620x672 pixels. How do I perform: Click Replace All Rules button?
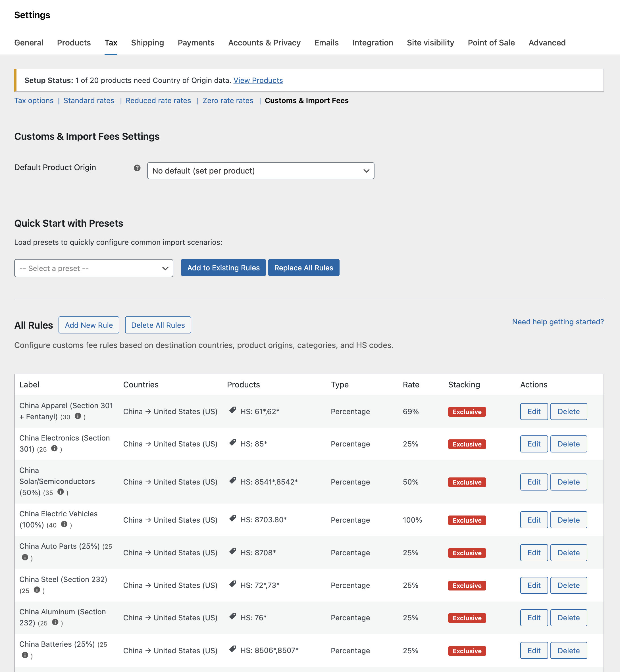(303, 268)
